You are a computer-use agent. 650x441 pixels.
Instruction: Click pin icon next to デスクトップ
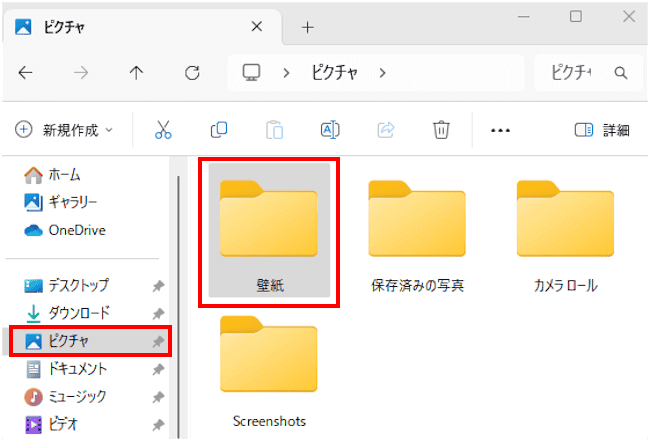coord(158,286)
